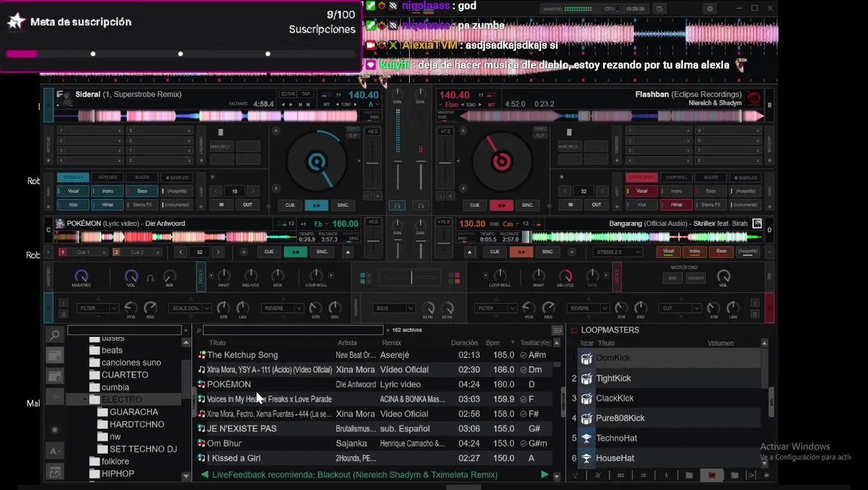Halve loop length on deck A
Image resolution: width=868 pixels, height=490 pixels.
tap(216, 191)
